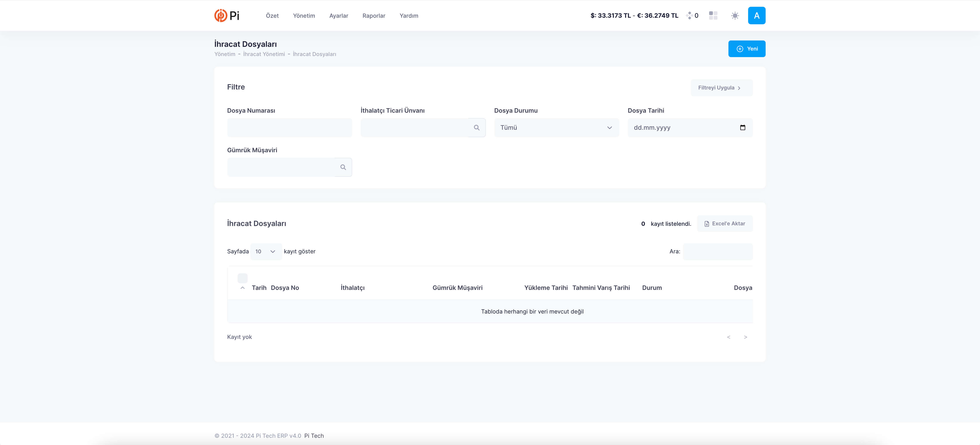Viewport: 980px width, 445px height.
Task: Click search icon in İthalatçı Ticari Ünvanı field
Action: (x=476, y=128)
